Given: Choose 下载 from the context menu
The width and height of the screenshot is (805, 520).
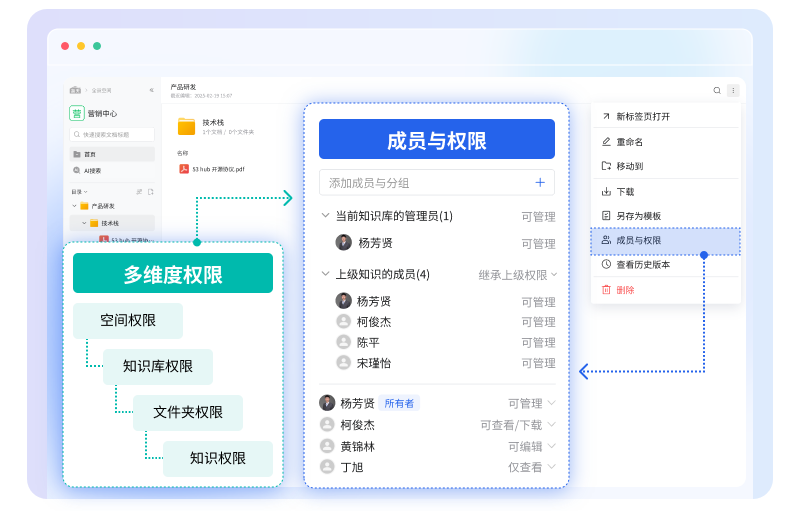Looking at the screenshot, I should click(x=665, y=191).
